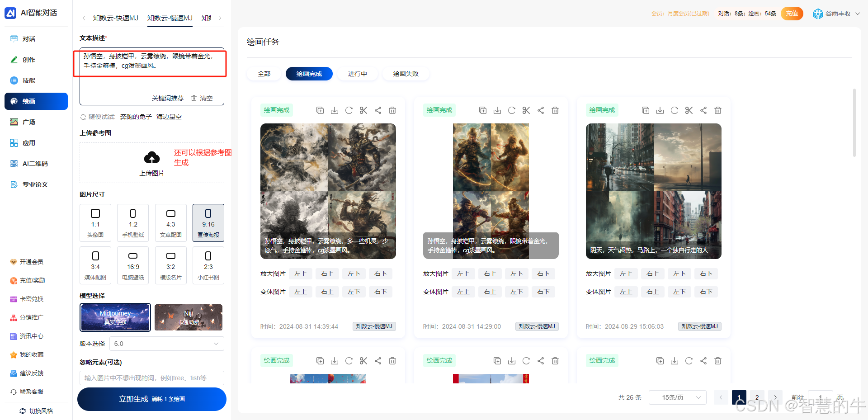This screenshot has height=420, width=868.
Task: Switch to 知数云-慢速MJ tab
Action: coord(170,18)
